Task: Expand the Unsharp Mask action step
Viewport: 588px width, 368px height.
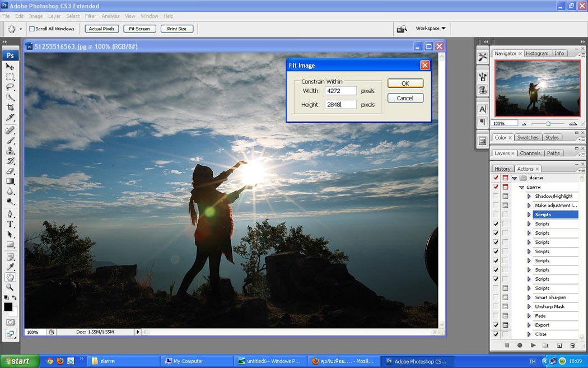Action: (529, 306)
